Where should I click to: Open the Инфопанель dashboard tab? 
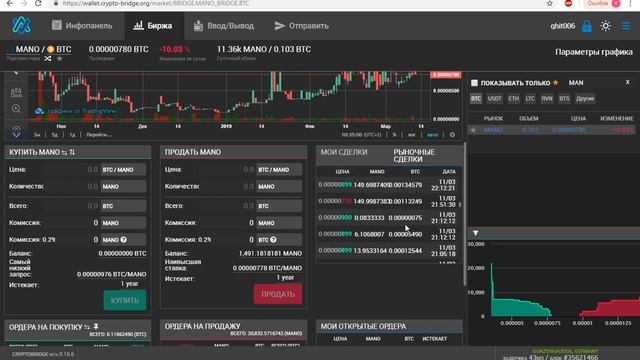pyautogui.click(x=82, y=26)
